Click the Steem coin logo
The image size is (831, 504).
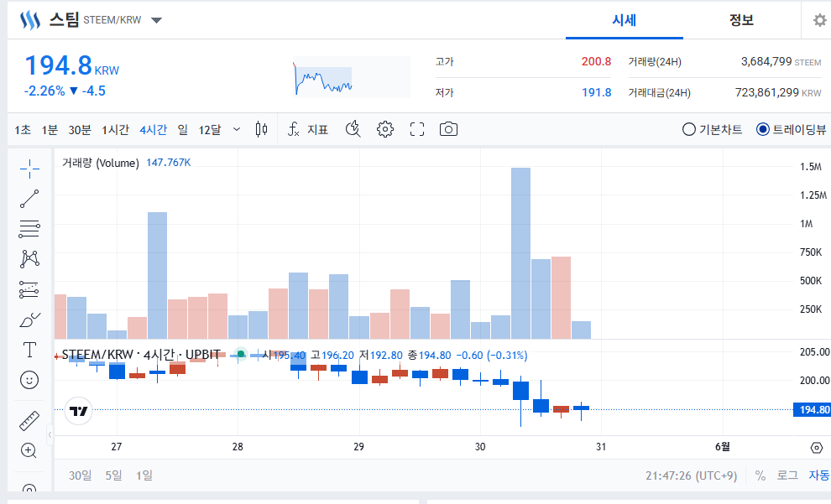coord(29,20)
